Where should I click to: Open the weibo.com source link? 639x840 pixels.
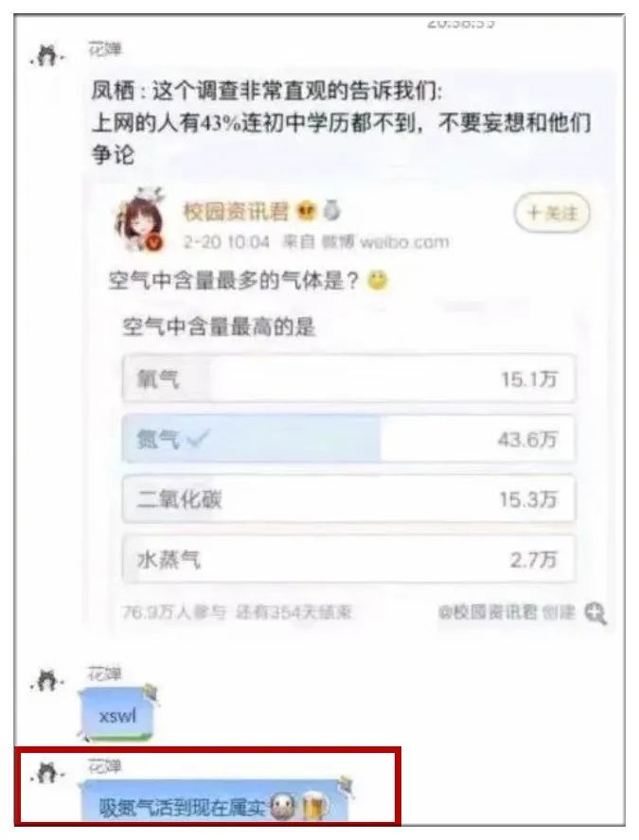click(405, 242)
